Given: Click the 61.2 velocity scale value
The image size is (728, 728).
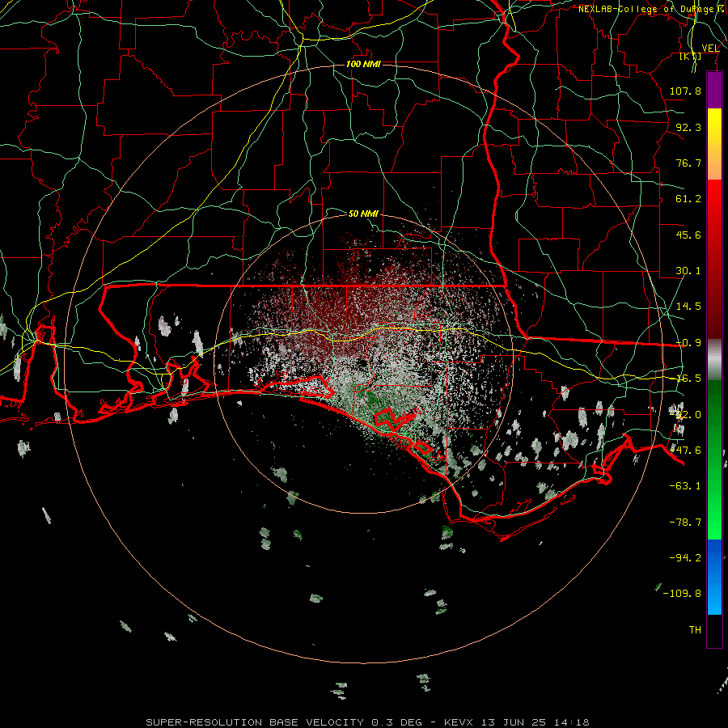Looking at the screenshot, I should 688,199.
